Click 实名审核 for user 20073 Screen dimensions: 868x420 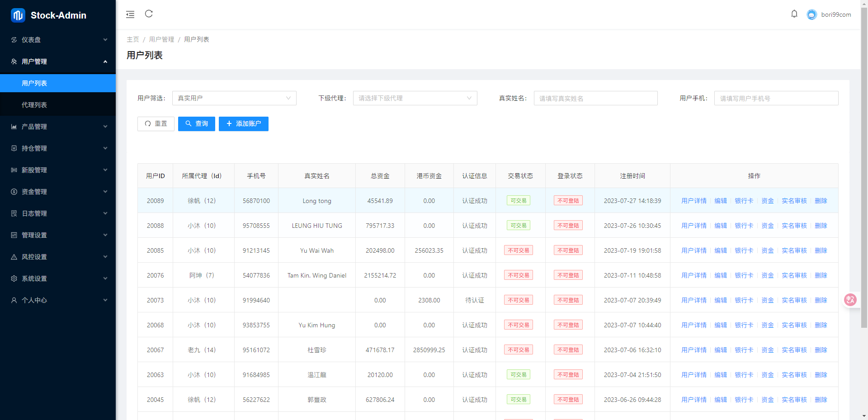[794, 300]
